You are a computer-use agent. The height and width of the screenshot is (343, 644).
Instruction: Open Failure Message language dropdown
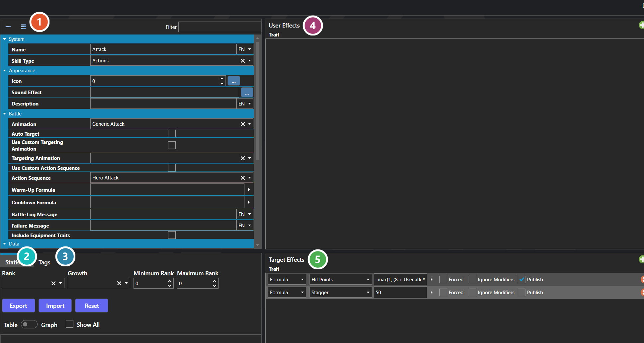[245, 226]
